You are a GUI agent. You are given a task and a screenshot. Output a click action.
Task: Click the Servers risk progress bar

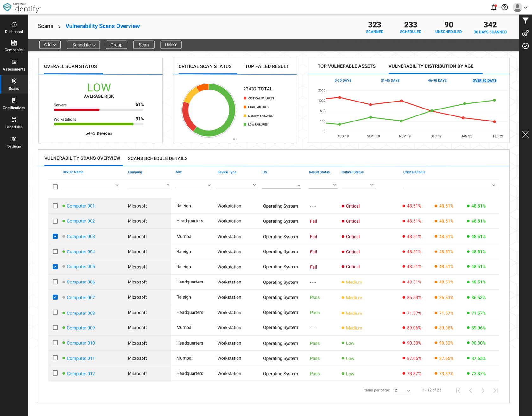(98, 110)
